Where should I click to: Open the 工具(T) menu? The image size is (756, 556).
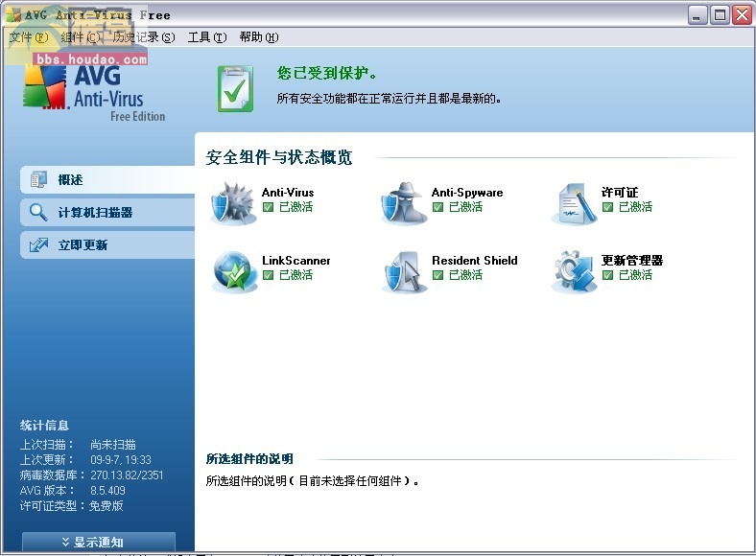click(x=207, y=37)
